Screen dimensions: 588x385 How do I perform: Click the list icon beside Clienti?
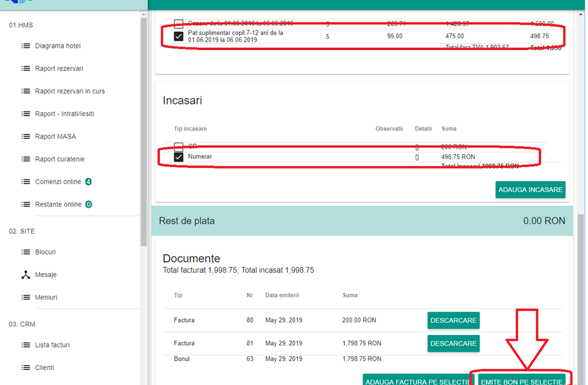point(25,368)
